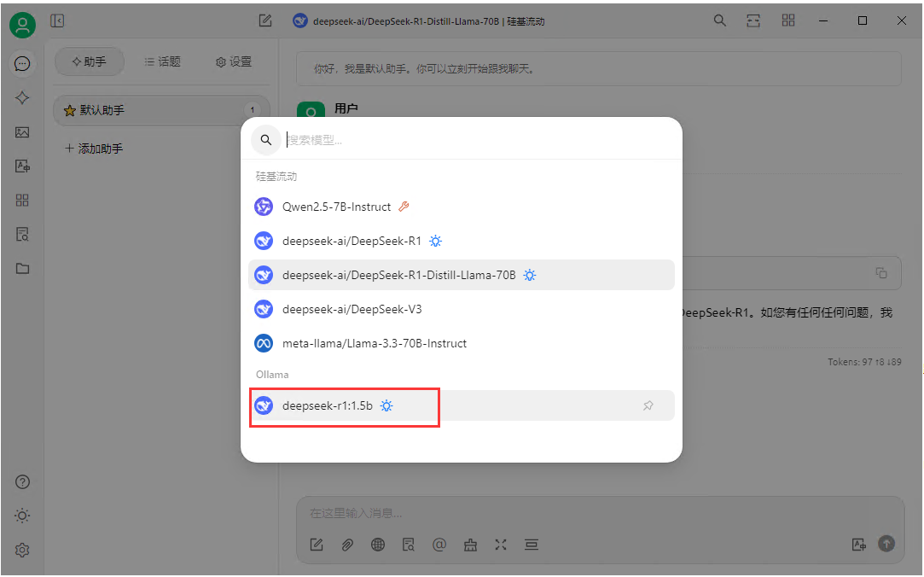
Task: Select the deepseek-ai/DeepSeek-R1 model
Action: tap(462, 241)
